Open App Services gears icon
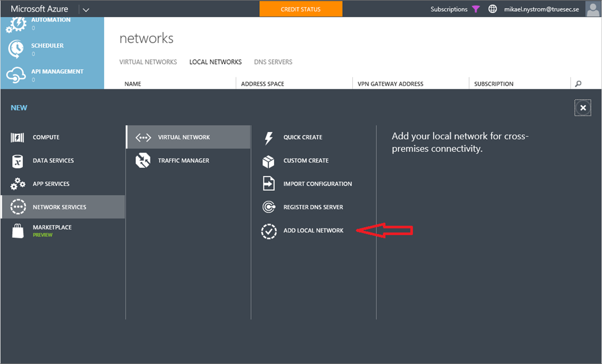The height and width of the screenshot is (364, 602). pos(18,184)
